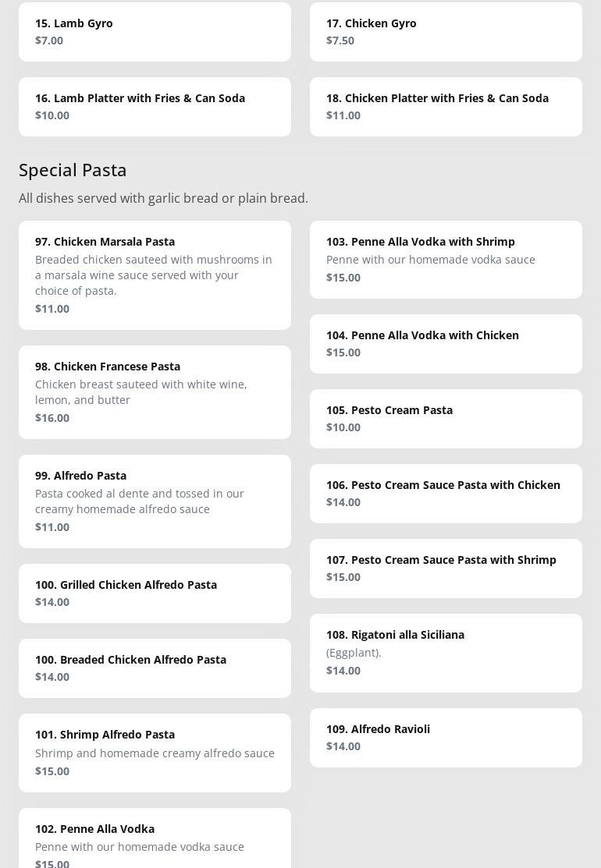Viewport: 601px width, 868px height.
Task: Choose Grilled Chicken Alfredo Pasta
Action: click(155, 593)
